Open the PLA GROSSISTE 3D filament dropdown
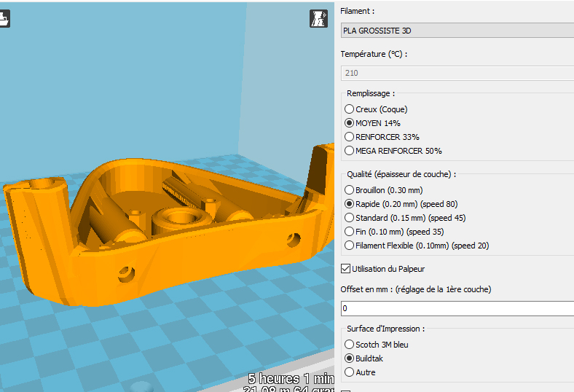This screenshot has height=392, width=574. [x=457, y=31]
